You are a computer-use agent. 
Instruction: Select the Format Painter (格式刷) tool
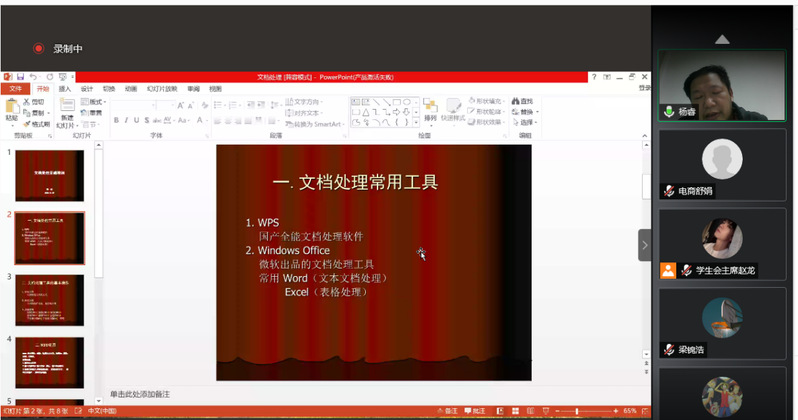tap(37, 124)
